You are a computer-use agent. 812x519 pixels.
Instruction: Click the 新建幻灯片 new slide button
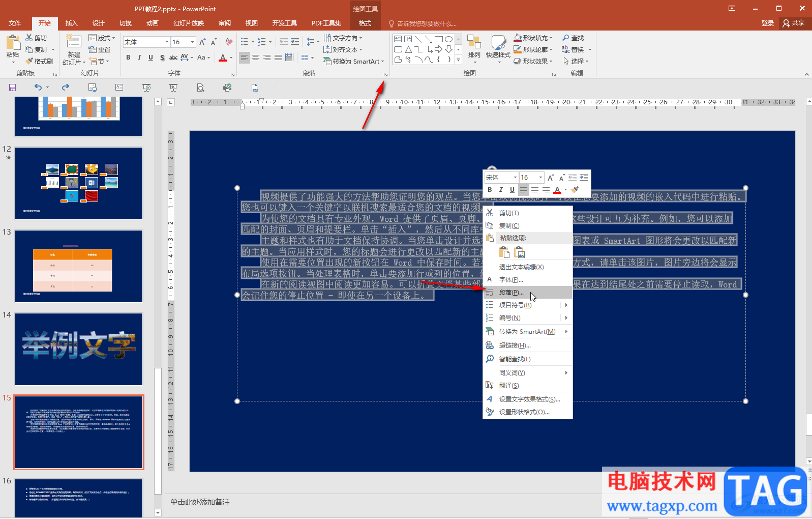(74, 50)
